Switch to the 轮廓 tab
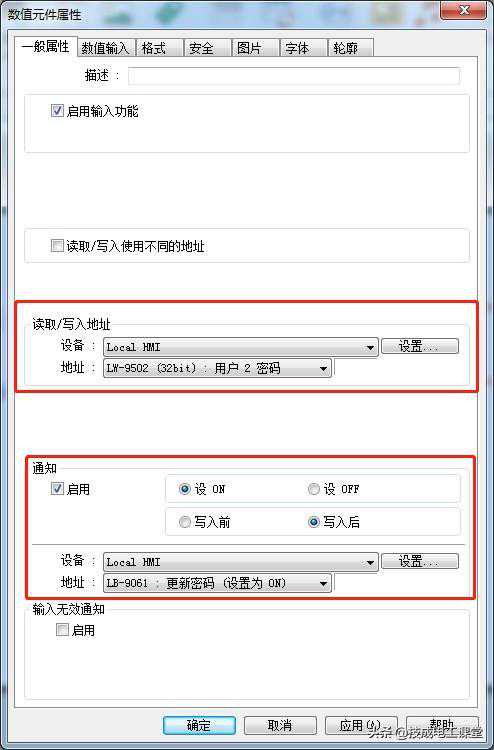 pyautogui.click(x=350, y=48)
